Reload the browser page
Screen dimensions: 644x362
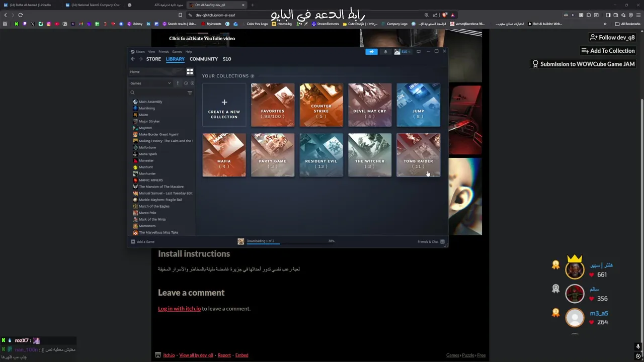(x=21, y=15)
